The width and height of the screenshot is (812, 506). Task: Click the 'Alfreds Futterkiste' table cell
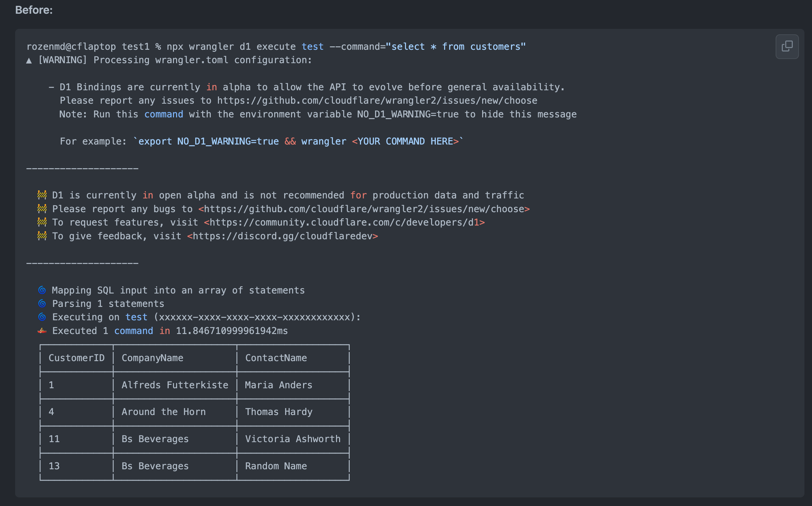[175, 385]
